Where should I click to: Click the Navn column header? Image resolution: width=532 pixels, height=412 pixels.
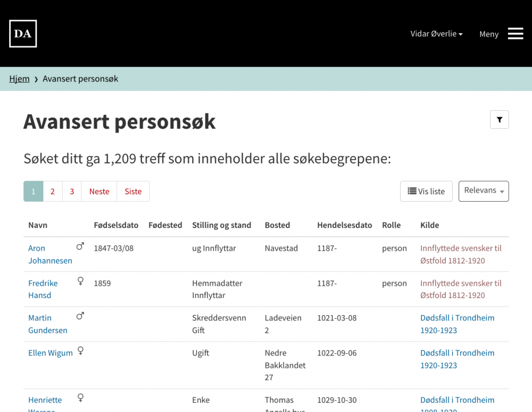tap(38, 225)
